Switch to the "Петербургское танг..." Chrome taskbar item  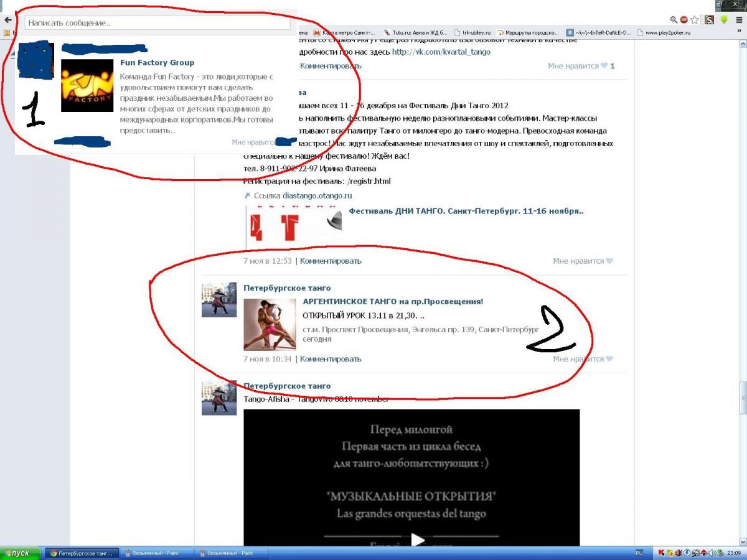tap(81, 553)
